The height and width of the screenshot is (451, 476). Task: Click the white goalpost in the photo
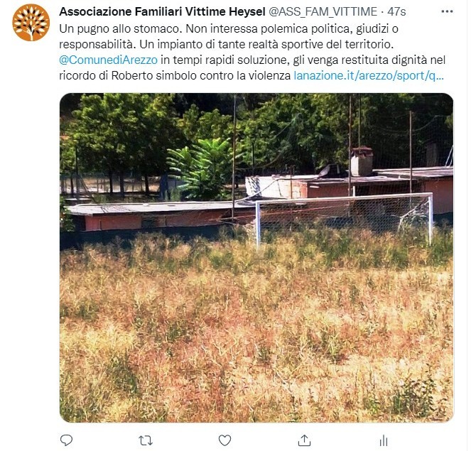click(x=345, y=218)
